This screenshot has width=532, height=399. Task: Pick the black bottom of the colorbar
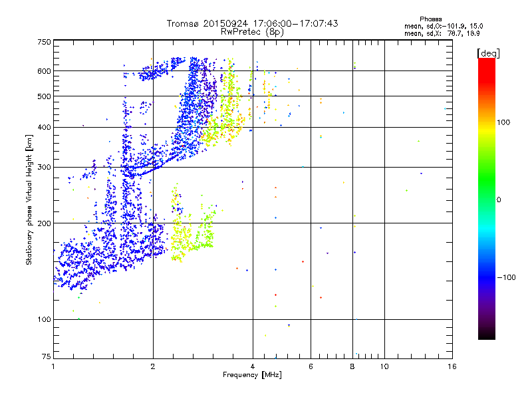(x=487, y=334)
